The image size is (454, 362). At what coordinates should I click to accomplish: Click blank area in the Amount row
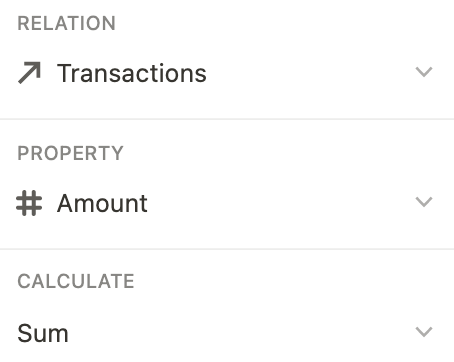pyautogui.click(x=280, y=203)
